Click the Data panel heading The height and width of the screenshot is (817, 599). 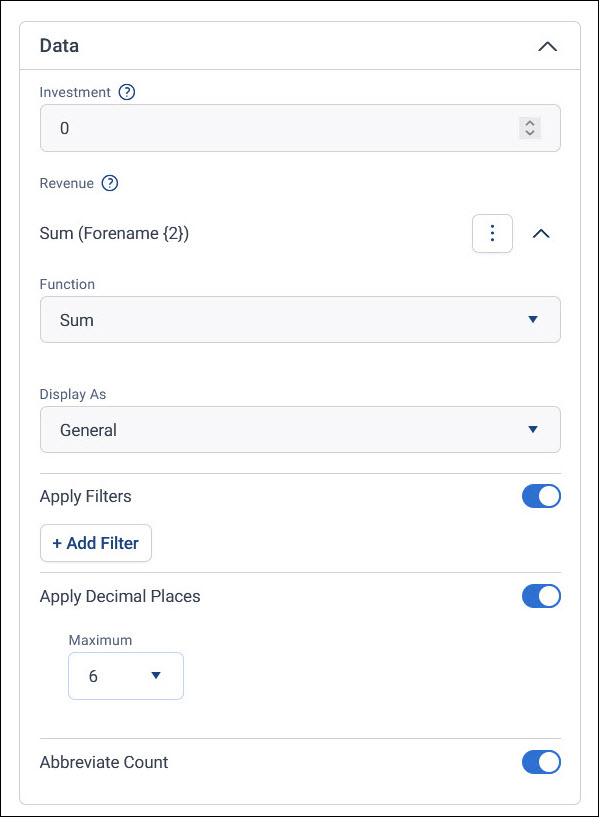pos(59,46)
